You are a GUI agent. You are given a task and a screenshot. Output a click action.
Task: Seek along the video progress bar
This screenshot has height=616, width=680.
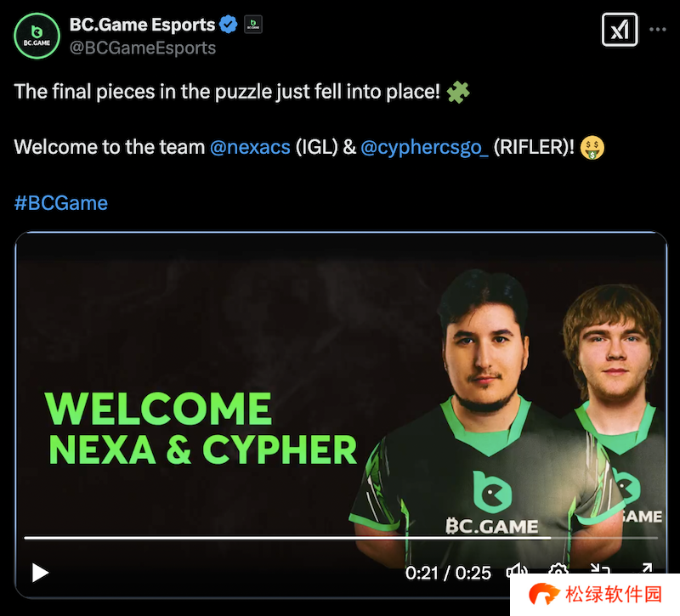click(341, 538)
